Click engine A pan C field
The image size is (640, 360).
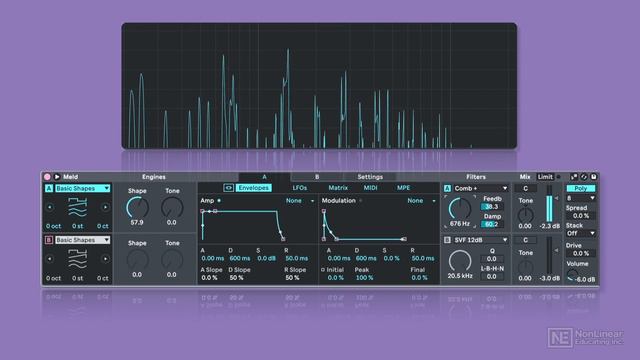(x=525, y=188)
